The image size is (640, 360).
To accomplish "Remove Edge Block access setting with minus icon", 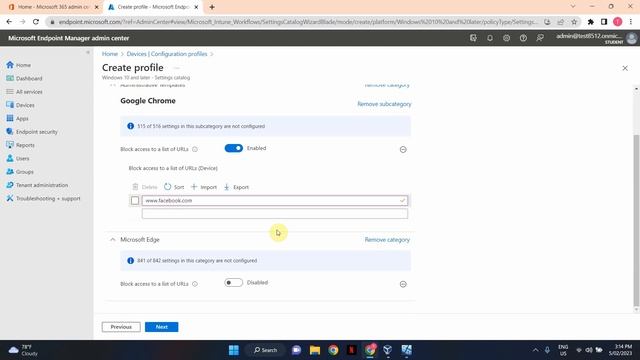I will pos(403,284).
